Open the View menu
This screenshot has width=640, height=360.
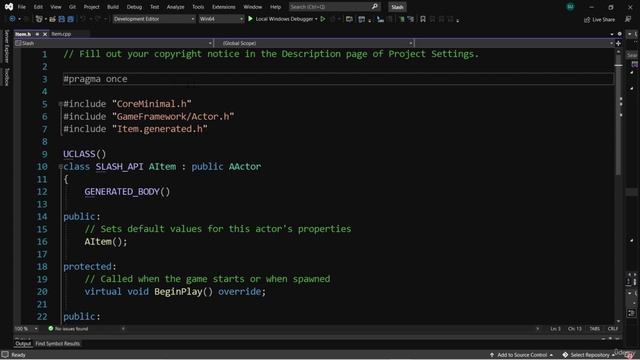(56, 7)
